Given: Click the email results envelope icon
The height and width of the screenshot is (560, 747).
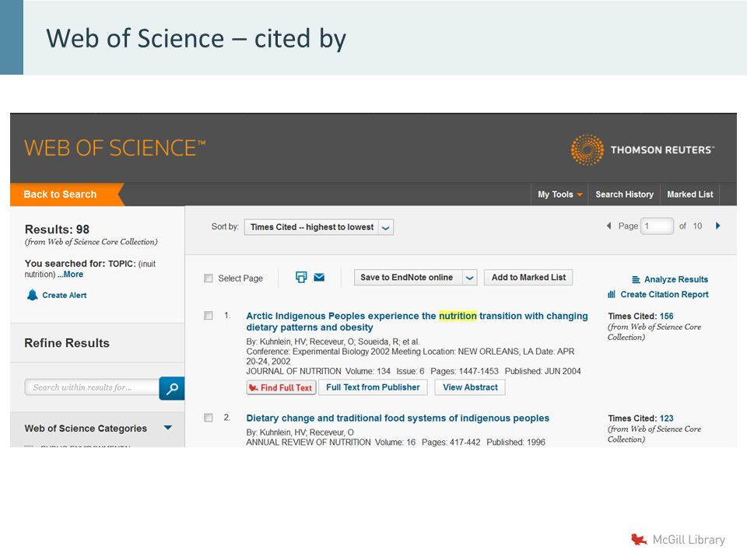Looking at the screenshot, I should 319,277.
